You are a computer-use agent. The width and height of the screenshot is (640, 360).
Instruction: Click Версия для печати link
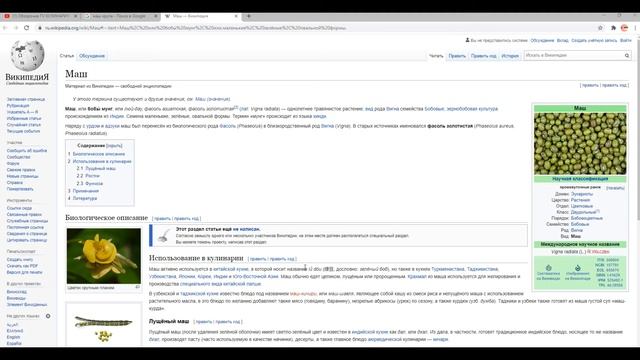[24, 272]
